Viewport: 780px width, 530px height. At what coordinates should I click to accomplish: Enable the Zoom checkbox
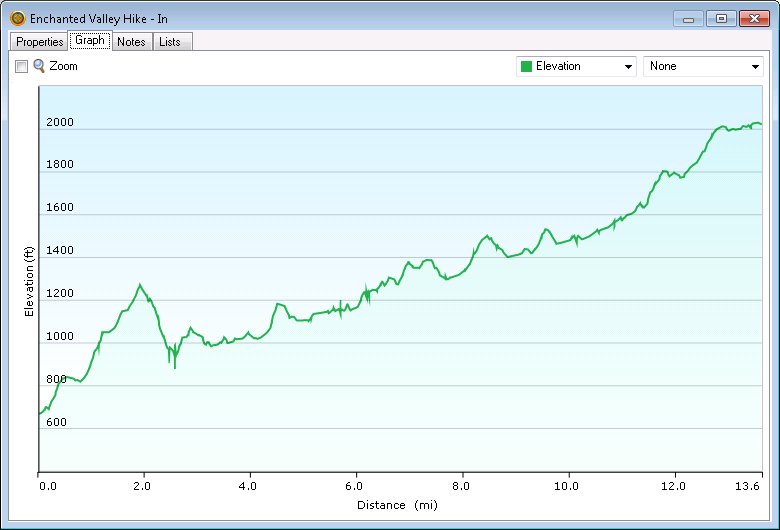coord(21,66)
